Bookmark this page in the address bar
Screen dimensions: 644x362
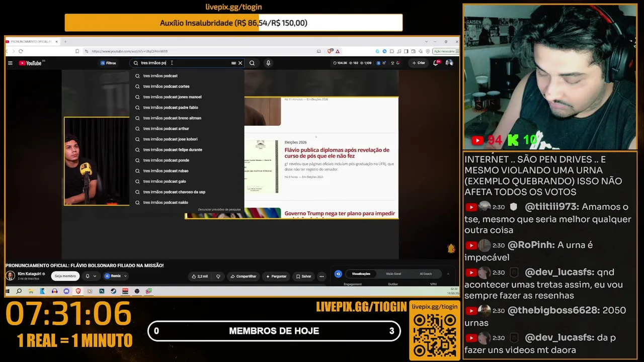pos(77,51)
